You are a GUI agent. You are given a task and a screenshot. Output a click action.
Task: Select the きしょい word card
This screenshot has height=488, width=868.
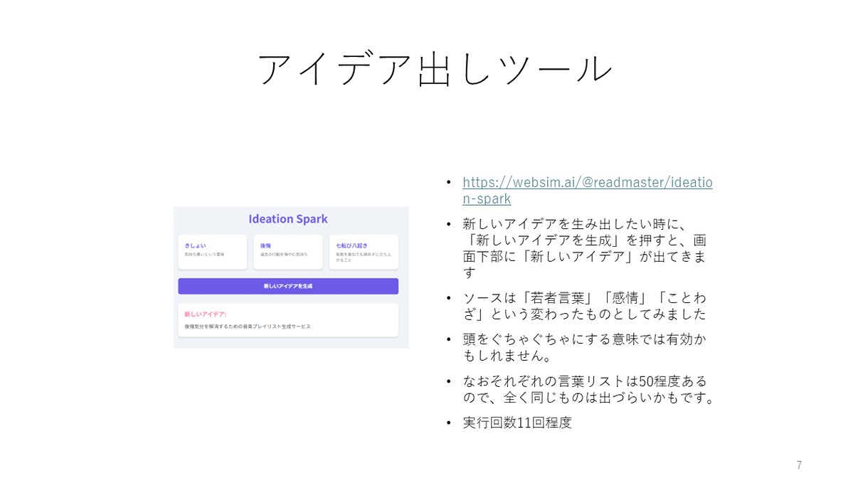pyautogui.click(x=212, y=252)
